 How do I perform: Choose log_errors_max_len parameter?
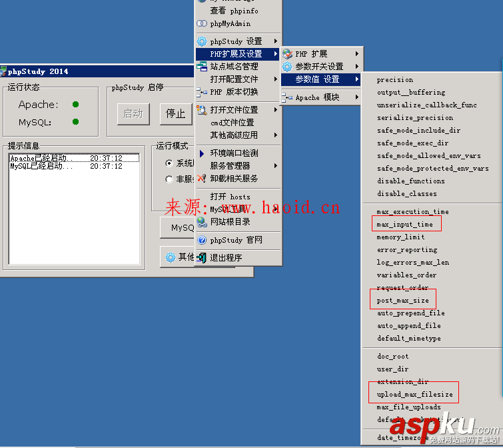pos(413,262)
